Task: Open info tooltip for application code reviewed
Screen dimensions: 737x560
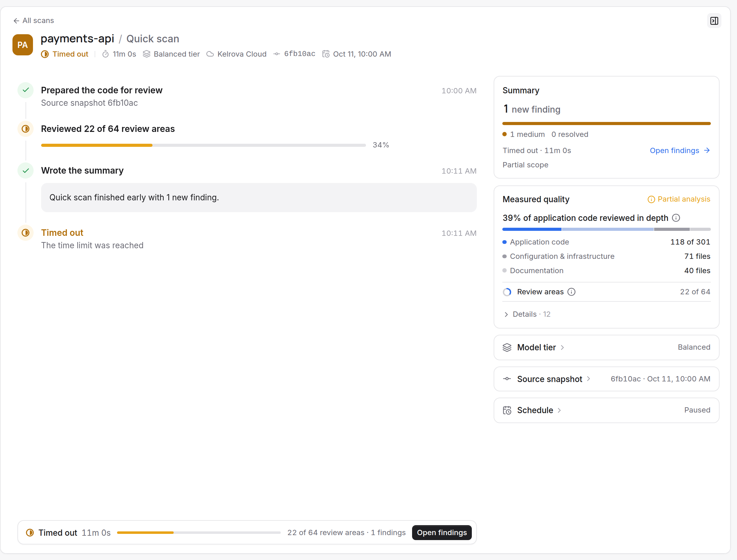Action: coord(676,218)
